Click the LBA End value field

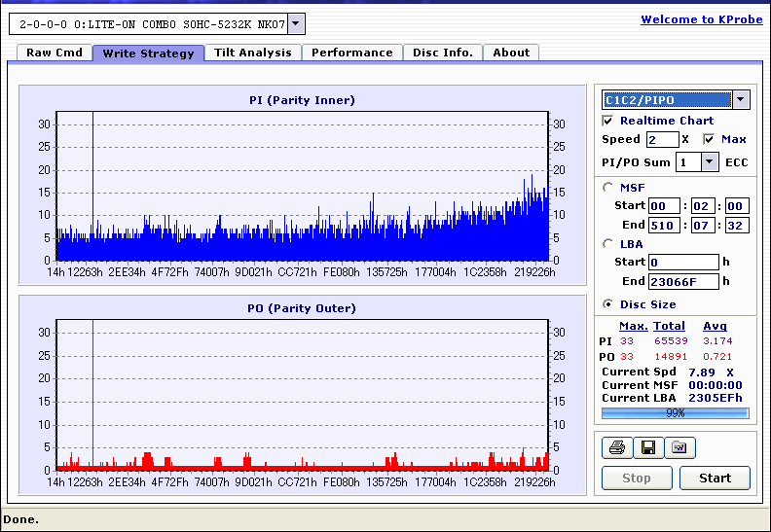click(683, 282)
